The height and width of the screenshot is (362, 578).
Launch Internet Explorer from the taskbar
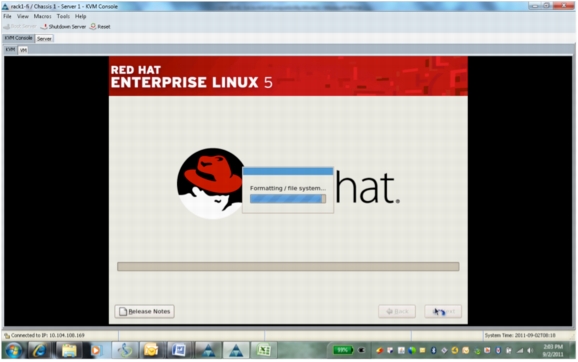[x=39, y=350]
